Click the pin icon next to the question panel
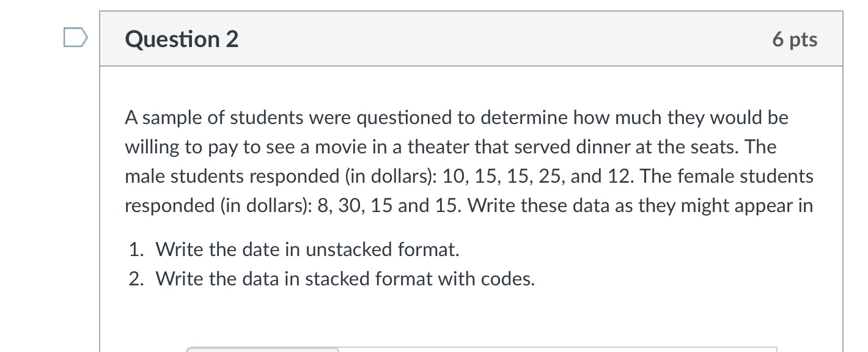The width and height of the screenshot is (868, 352). (x=75, y=38)
